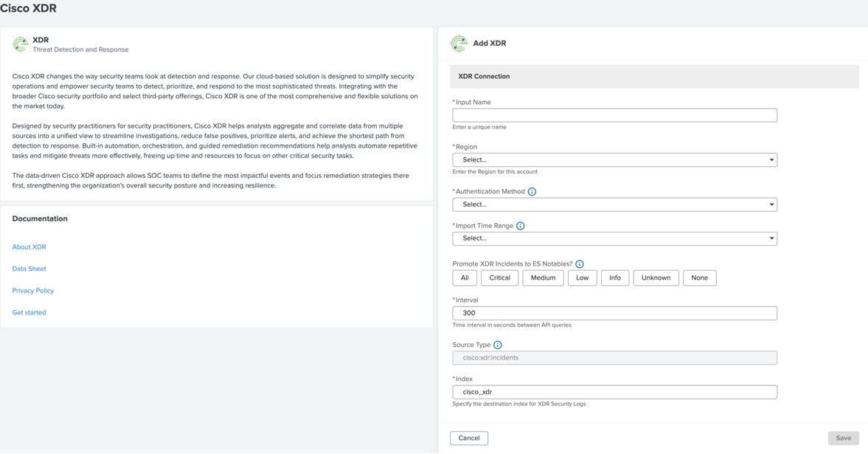
Task: Click the XDR logo beside Threat Detection and Response
Action: tap(20, 44)
